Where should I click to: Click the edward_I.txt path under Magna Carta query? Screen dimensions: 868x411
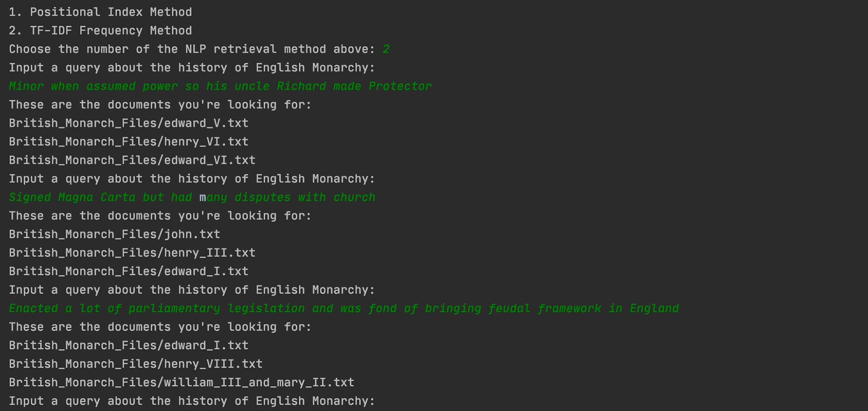(129, 272)
